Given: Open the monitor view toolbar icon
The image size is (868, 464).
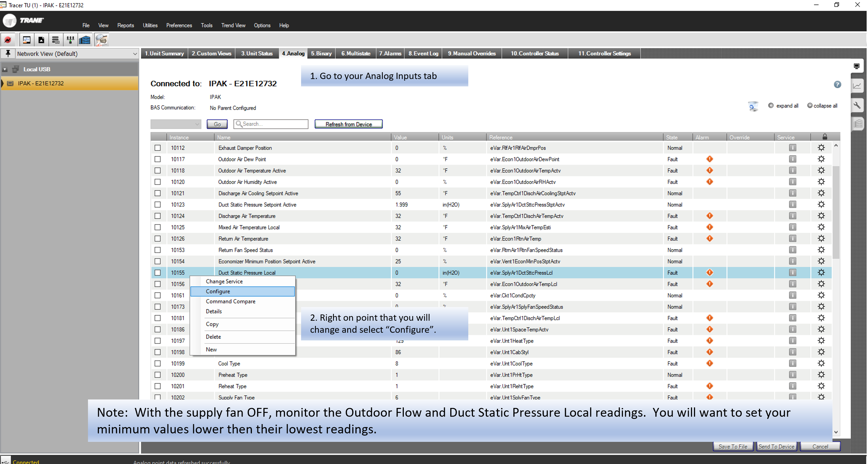Looking at the screenshot, I should point(27,40).
